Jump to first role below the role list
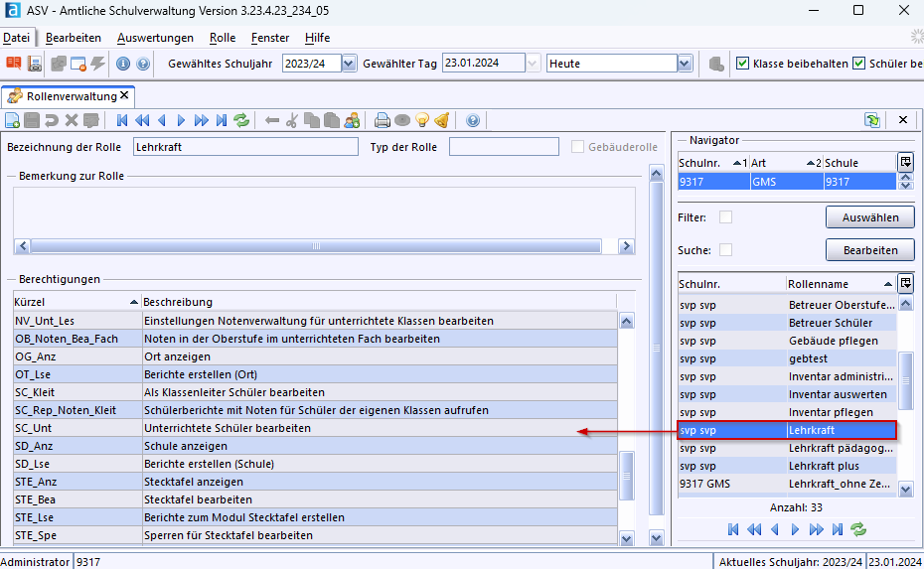 coord(733,529)
